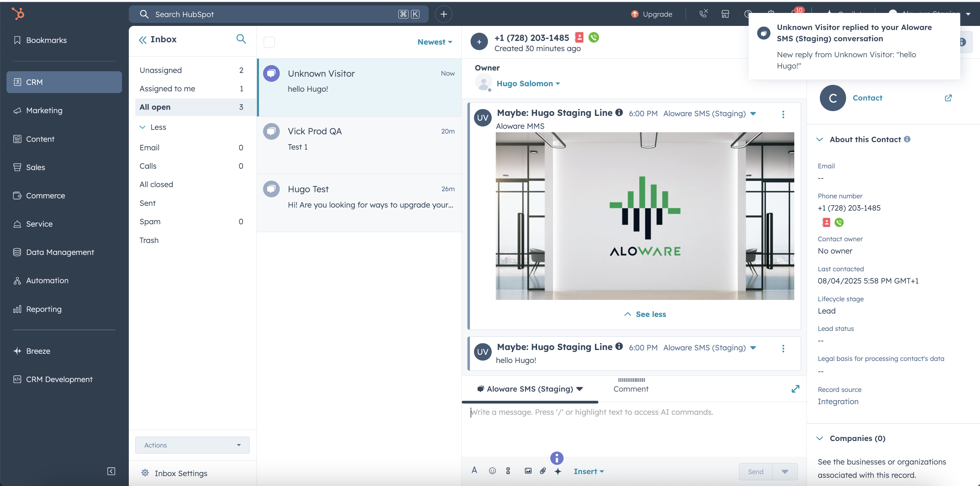
Task: Focus the Search HubSpot field
Action: point(278,14)
